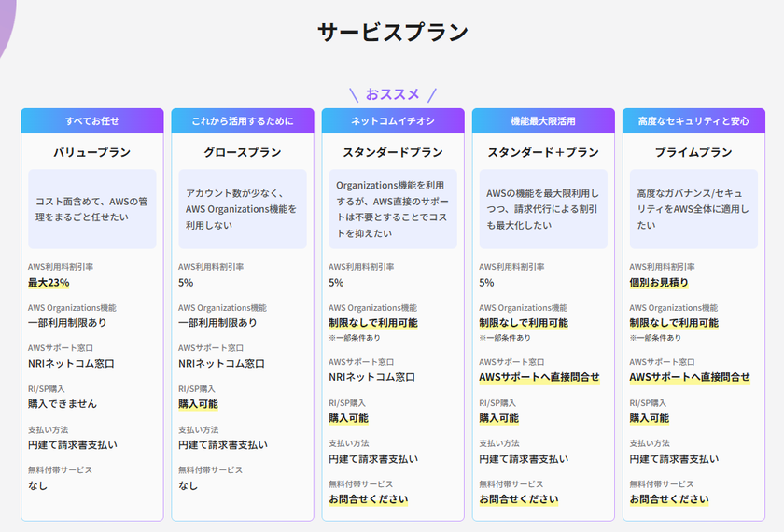
Task: Click the バリュープラン description box
Action: pos(91,208)
